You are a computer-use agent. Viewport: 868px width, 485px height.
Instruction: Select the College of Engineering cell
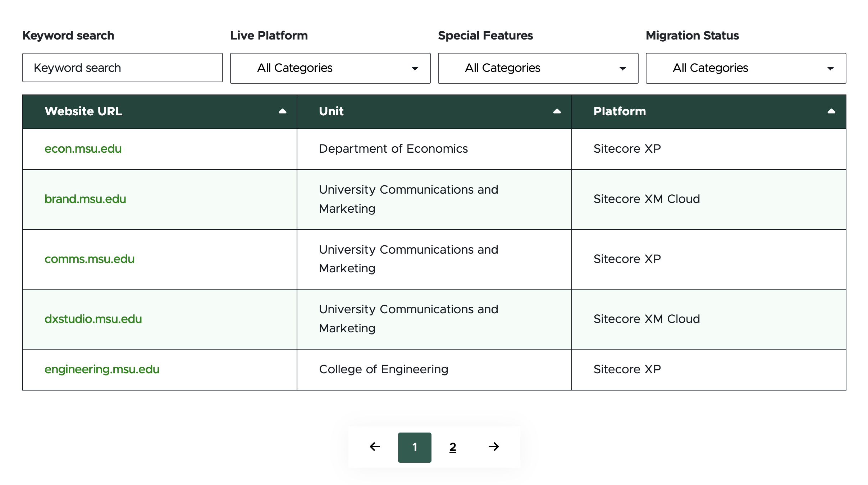pyautogui.click(x=434, y=370)
